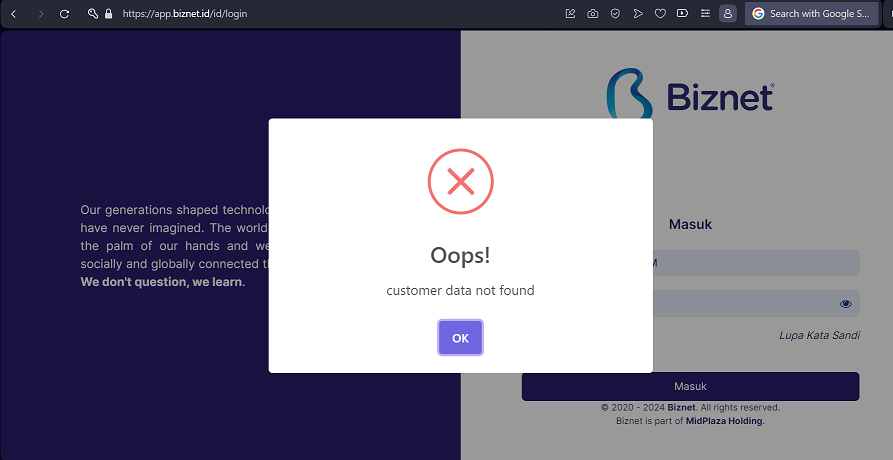The width and height of the screenshot is (893, 460).
Task: Open the browser profile account icon
Action: [x=728, y=14]
